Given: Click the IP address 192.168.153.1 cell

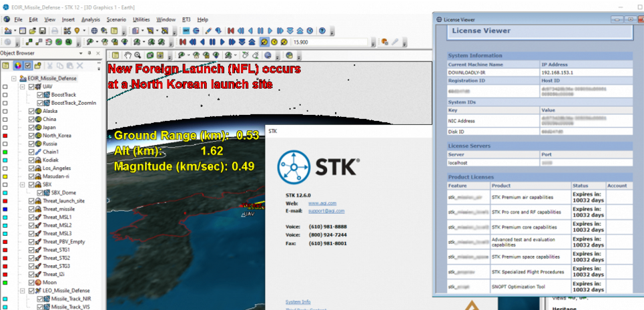Looking at the screenshot, I should point(587,72).
